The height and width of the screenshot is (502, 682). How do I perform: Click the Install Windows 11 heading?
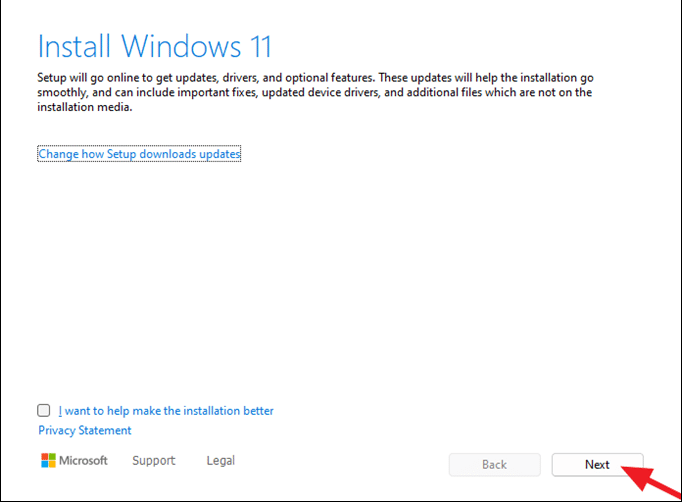(154, 46)
